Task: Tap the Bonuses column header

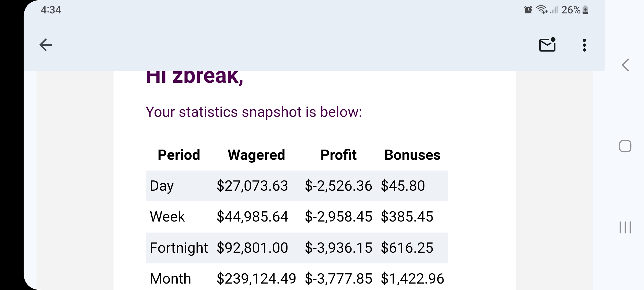Action: click(412, 155)
